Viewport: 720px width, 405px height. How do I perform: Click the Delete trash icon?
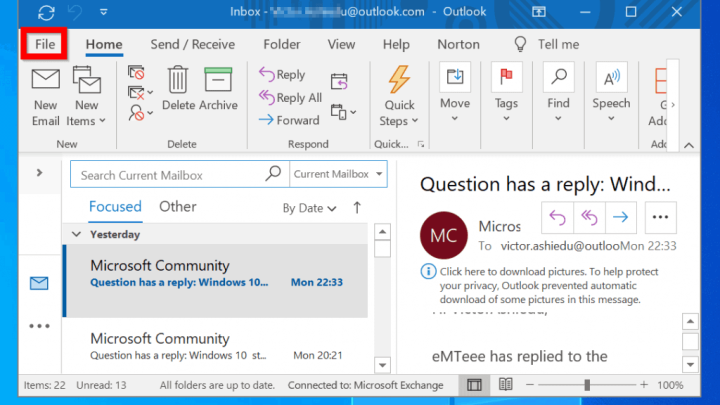178,89
